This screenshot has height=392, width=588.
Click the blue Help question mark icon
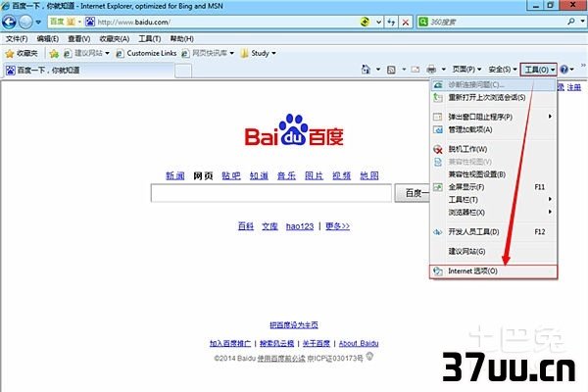point(563,70)
